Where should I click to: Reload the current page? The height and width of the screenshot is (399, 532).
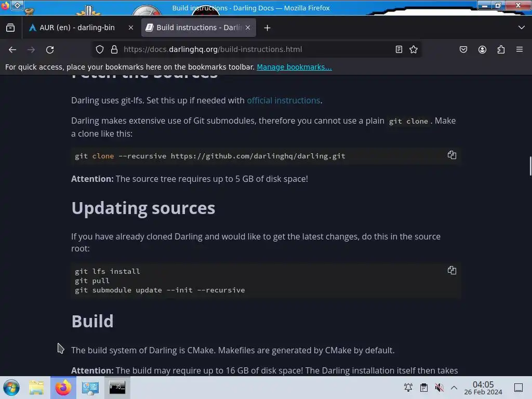(50, 50)
